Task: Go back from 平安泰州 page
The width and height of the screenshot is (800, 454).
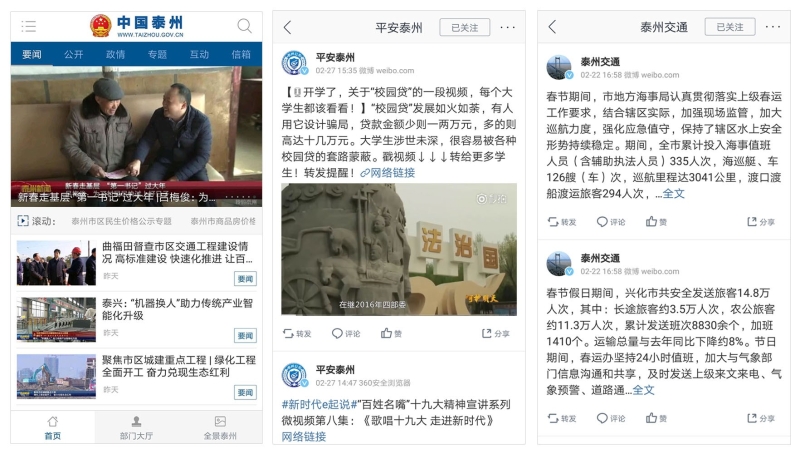Action: coord(288,27)
